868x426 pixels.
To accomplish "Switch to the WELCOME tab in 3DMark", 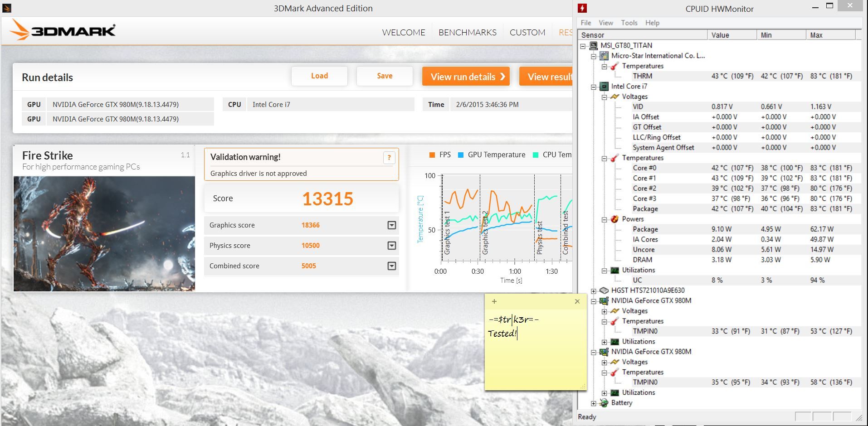I will pyautogui.click(x=404, y=32).
